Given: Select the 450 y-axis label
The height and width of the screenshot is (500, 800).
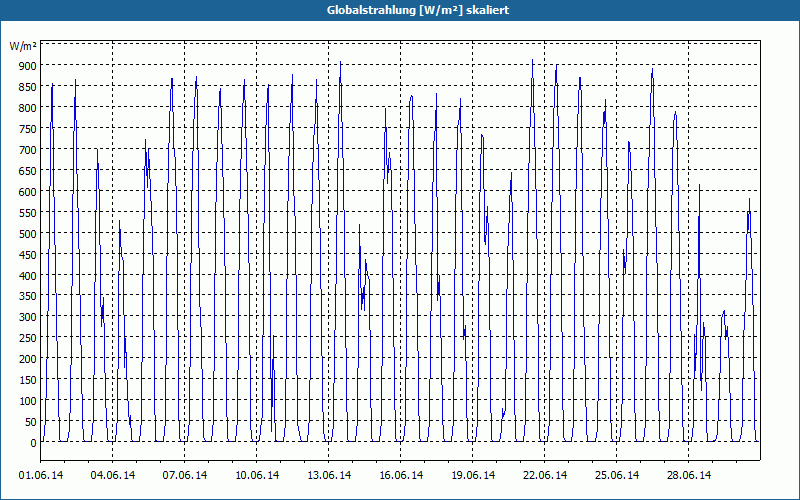Looking at the screenshot, I should point(28,254).
